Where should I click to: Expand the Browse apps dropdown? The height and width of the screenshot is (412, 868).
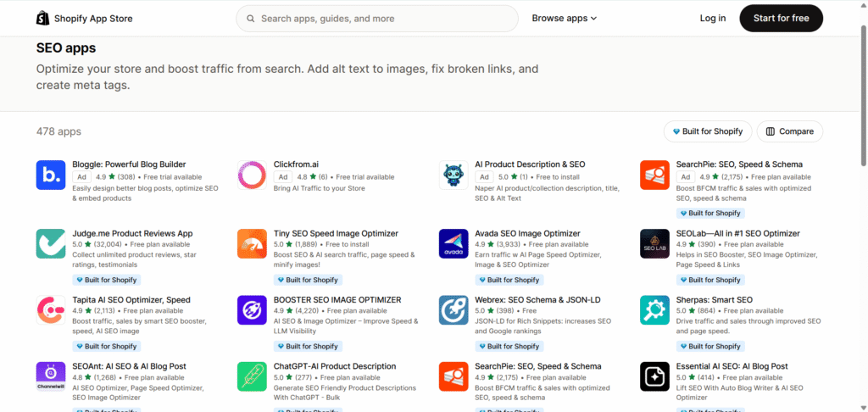point(564,19)
